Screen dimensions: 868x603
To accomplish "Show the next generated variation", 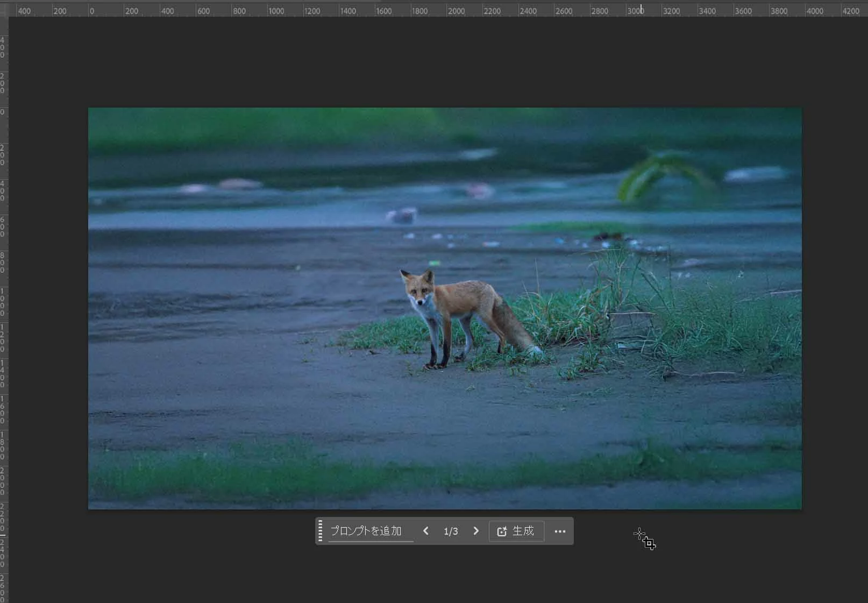I will tap(475, 531).
